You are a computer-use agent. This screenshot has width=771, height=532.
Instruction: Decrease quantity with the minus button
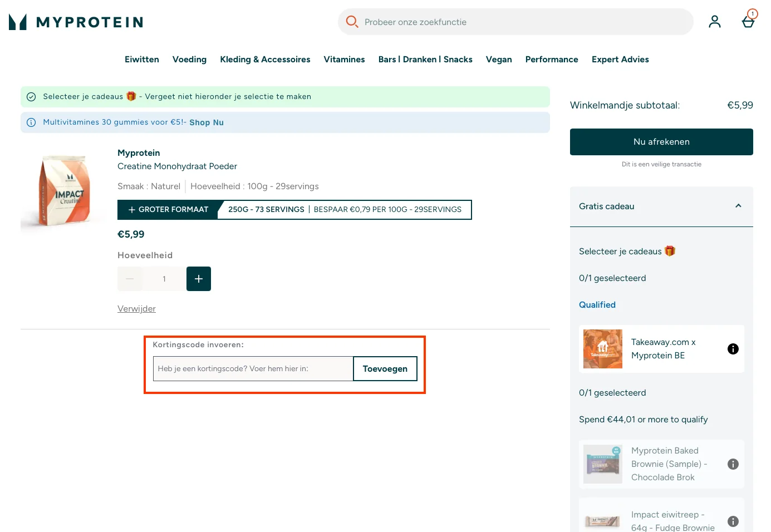[x=130, y=279]
